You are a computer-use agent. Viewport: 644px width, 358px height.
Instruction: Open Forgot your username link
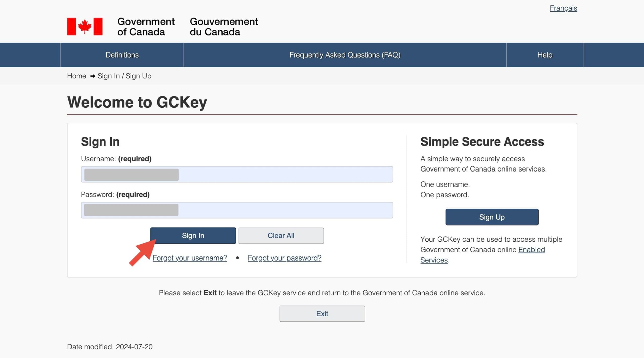(190, 258)
